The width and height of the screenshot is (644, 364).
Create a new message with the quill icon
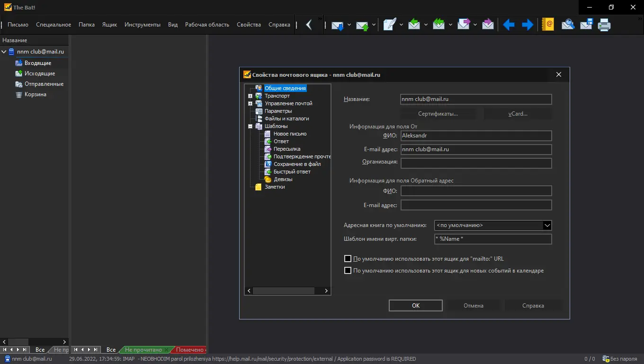click(389, 25)
